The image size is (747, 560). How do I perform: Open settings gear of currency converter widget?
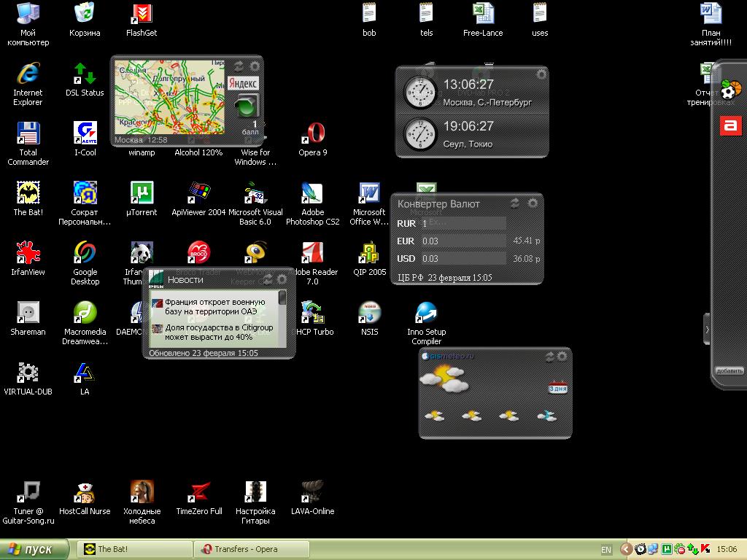point(533,204)
